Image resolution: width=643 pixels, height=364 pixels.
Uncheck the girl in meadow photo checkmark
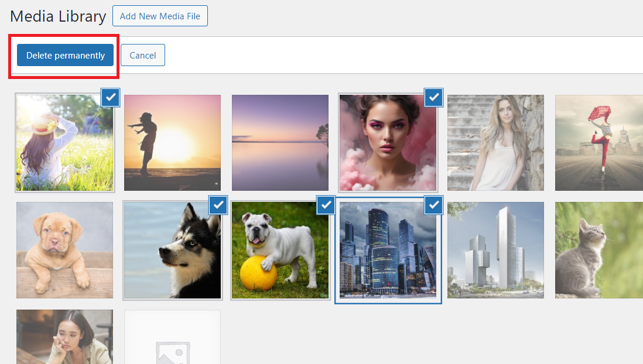coord(110,98)
